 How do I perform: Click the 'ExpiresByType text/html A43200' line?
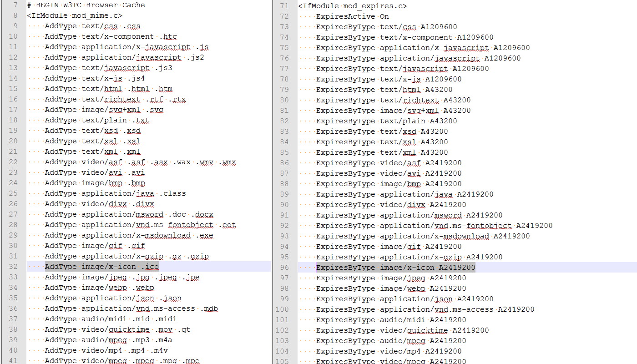click(x=384, y=90)
